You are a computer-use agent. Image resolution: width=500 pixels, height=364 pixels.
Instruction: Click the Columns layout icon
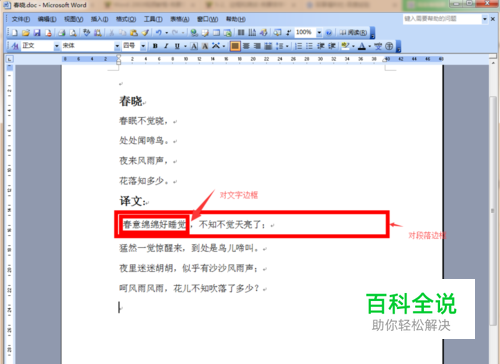click(241, 33)
